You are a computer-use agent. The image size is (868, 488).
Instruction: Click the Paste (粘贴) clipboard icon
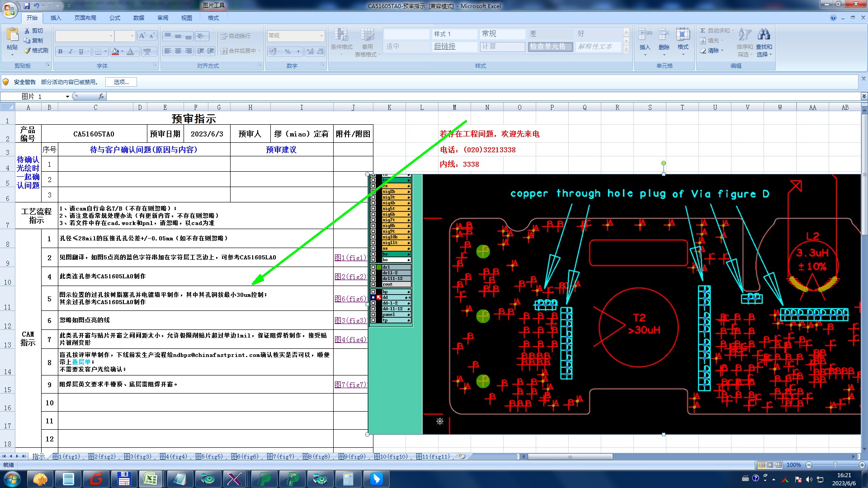click(x=12, y=35)
